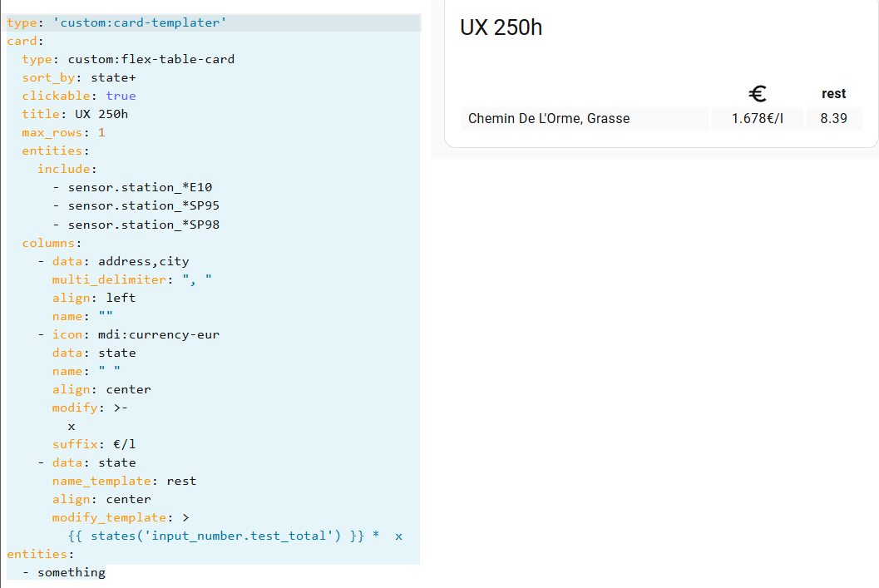Screen dimensions: 879x588
Task: Click the 'sensor.station_*SP95' entry
Action: tap(136, 205)
